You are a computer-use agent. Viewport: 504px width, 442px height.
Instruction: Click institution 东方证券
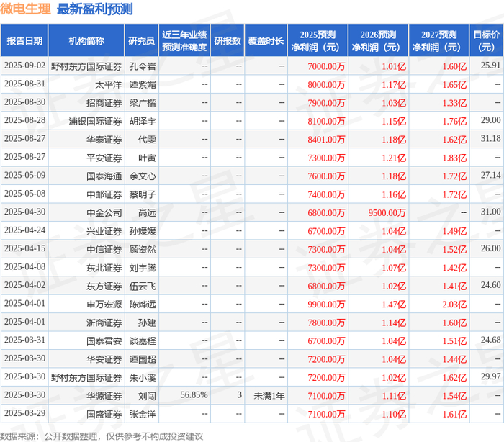point(104,287)
